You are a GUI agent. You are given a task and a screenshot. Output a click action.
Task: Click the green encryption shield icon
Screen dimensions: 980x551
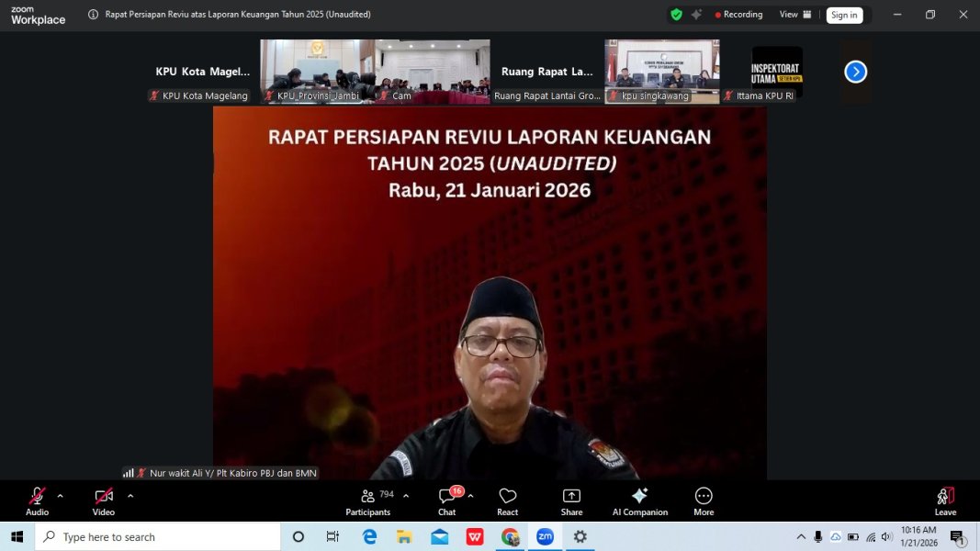[676, 15]
